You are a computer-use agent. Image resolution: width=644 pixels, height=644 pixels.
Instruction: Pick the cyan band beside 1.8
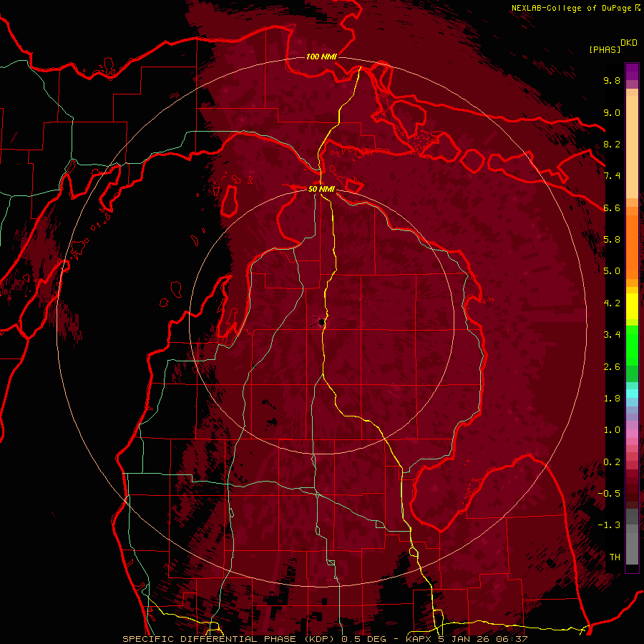[632, 394]
